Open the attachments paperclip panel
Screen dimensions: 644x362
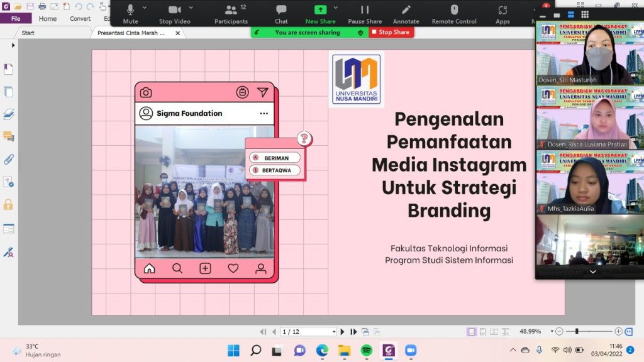[x=8, y=159]
